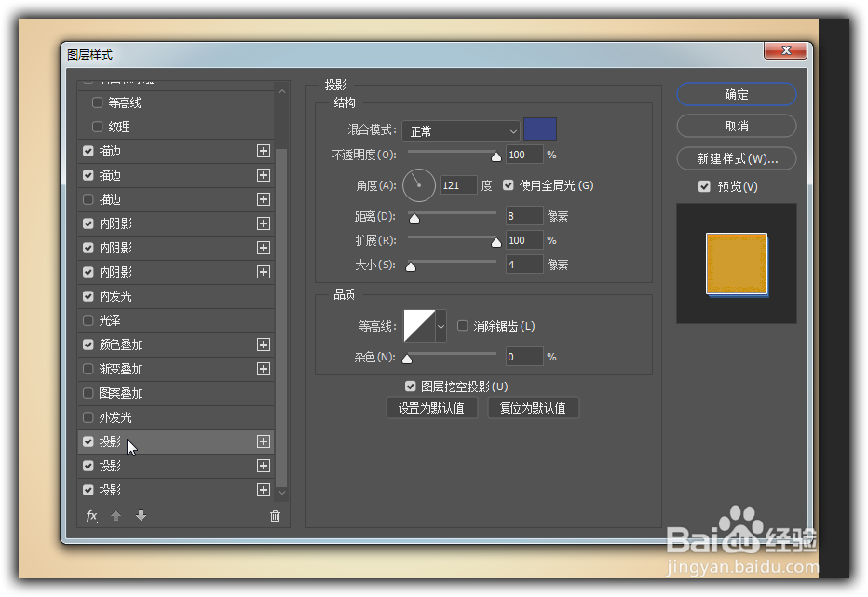Click the plus icon beside 颜色叠加
Viewport: 868px width, 597px height.
[264, 345]
